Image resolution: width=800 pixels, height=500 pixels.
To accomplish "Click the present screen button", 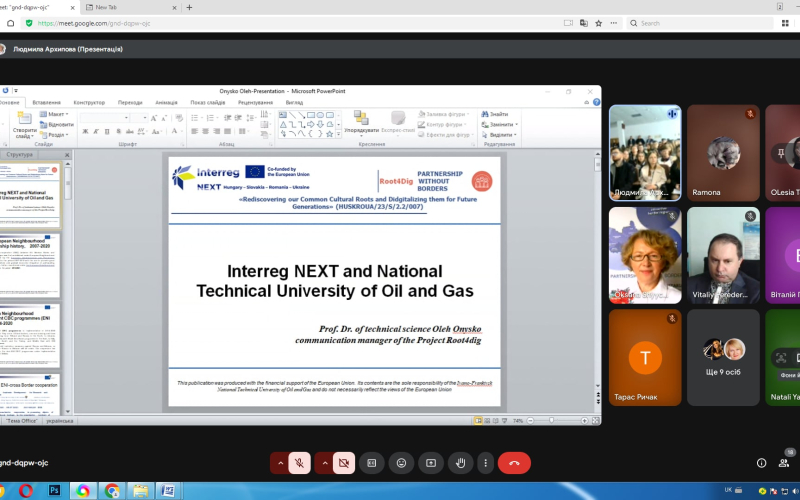I will point(431,463).
